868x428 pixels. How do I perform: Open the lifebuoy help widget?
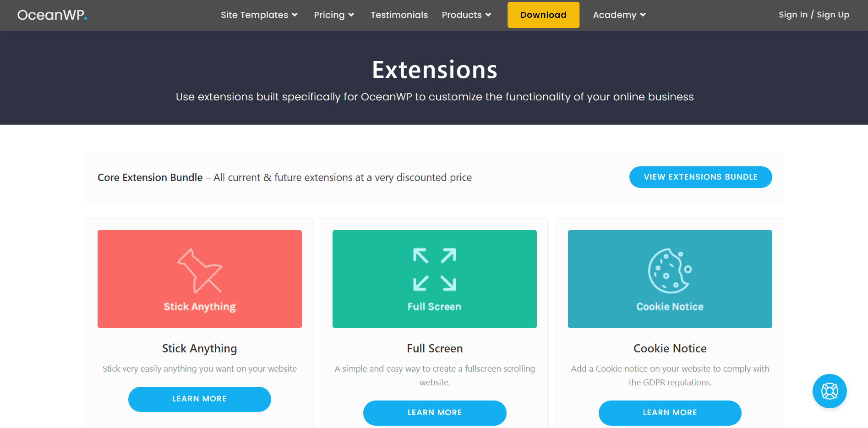pos(829,391)
